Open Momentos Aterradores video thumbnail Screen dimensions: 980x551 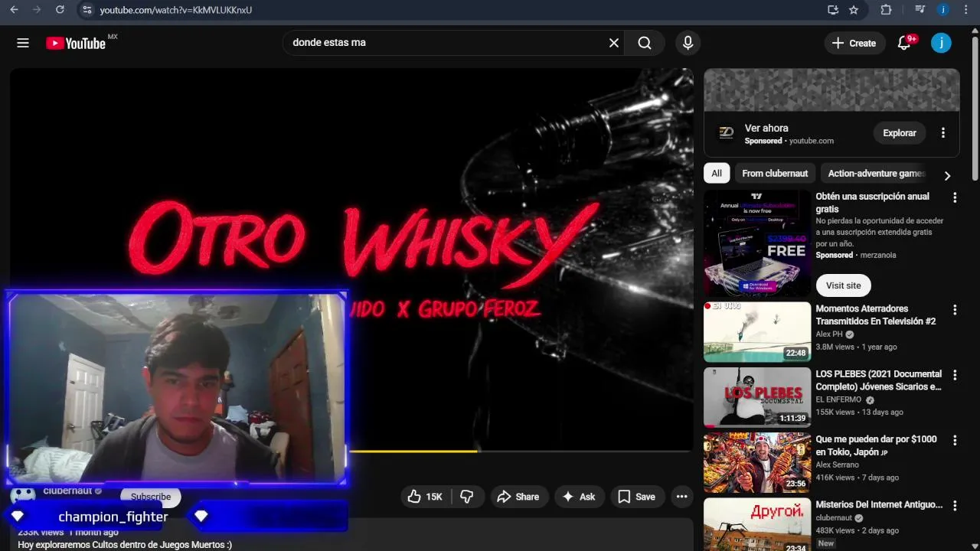pyautogui.click(x=757, y=331)
